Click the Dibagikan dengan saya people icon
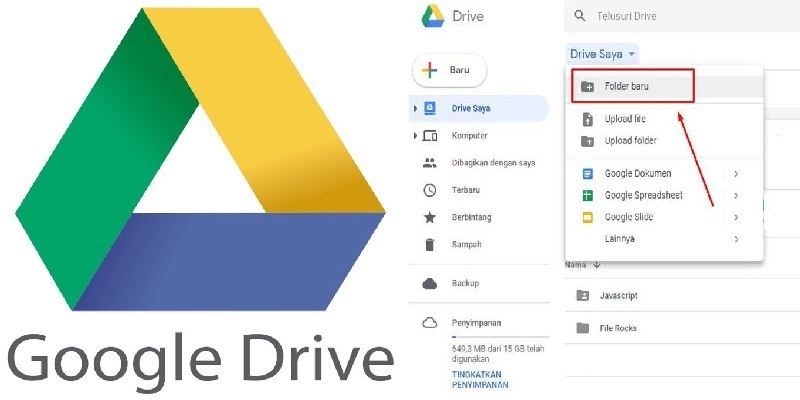This screenshot has width=800, height=400. click(x=430, y=163)
